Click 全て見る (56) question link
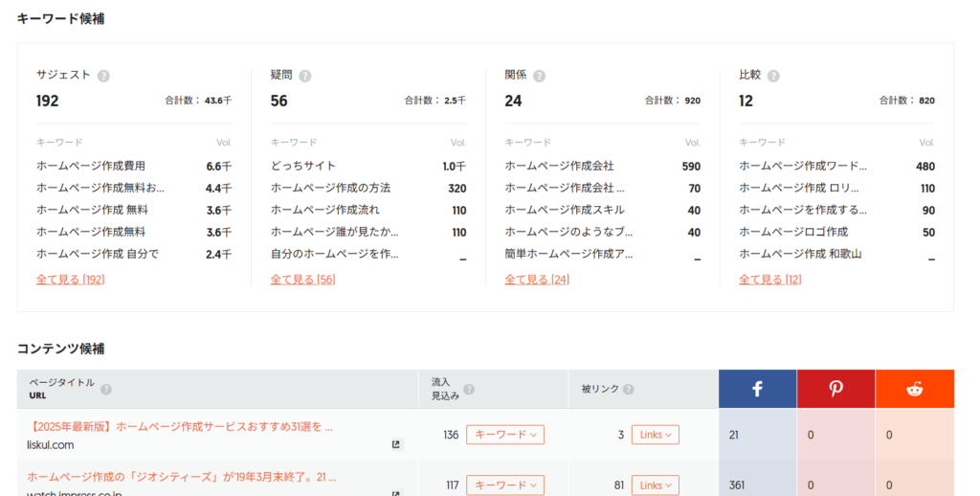Image resolution: width=980 pixels, height=496 pixels. point(302,280)
